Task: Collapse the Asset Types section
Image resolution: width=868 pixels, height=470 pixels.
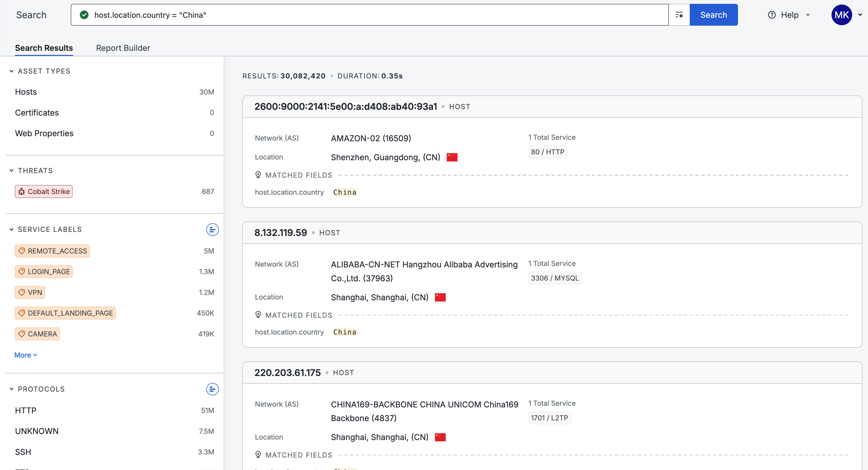Action: pyautogui.click(x=12, y=71)
